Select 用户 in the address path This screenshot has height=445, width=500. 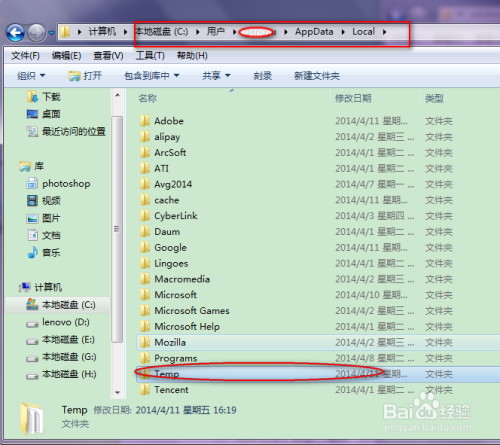coord(216,32)
